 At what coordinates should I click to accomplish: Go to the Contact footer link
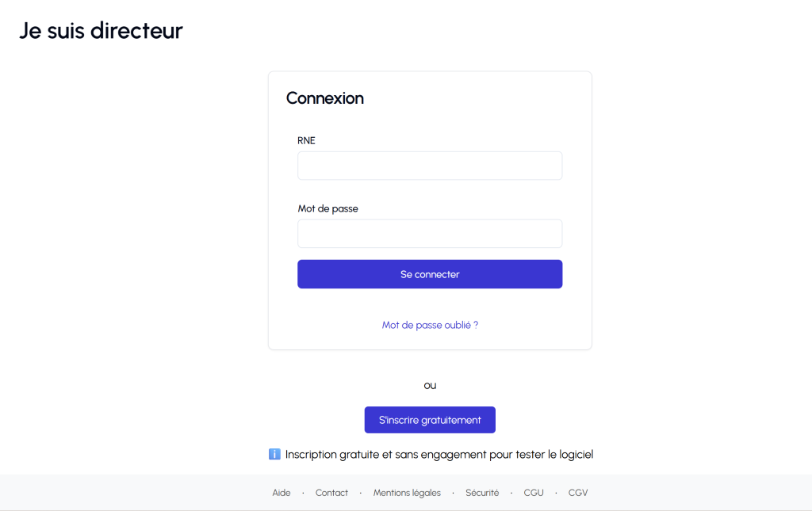pyautogui.click(x=331, y=493)
